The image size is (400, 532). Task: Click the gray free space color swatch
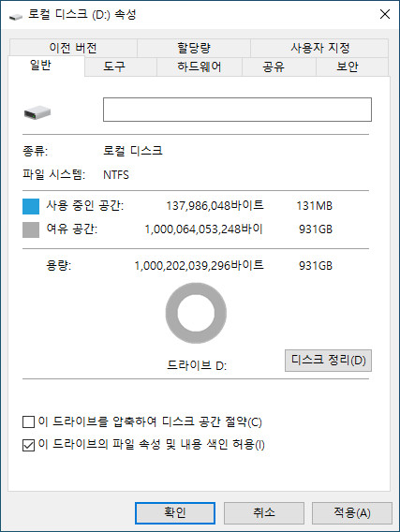click(x=31, y=229)
